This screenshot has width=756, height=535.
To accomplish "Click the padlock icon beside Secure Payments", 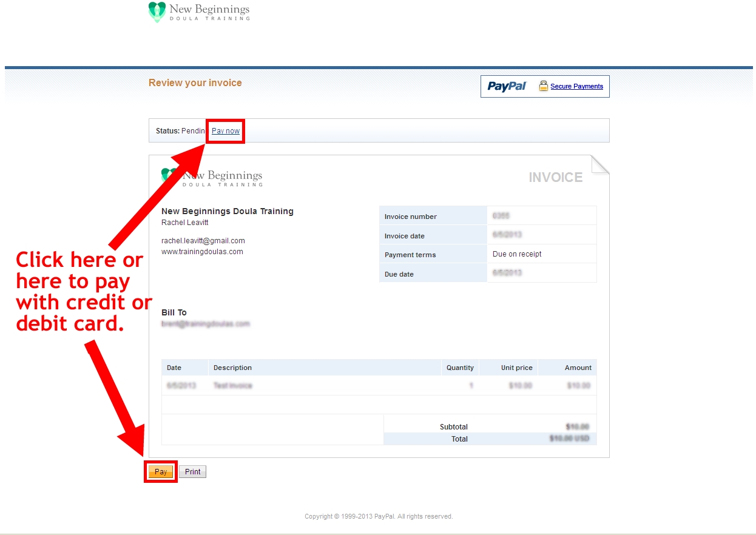I will pos(543,86).
